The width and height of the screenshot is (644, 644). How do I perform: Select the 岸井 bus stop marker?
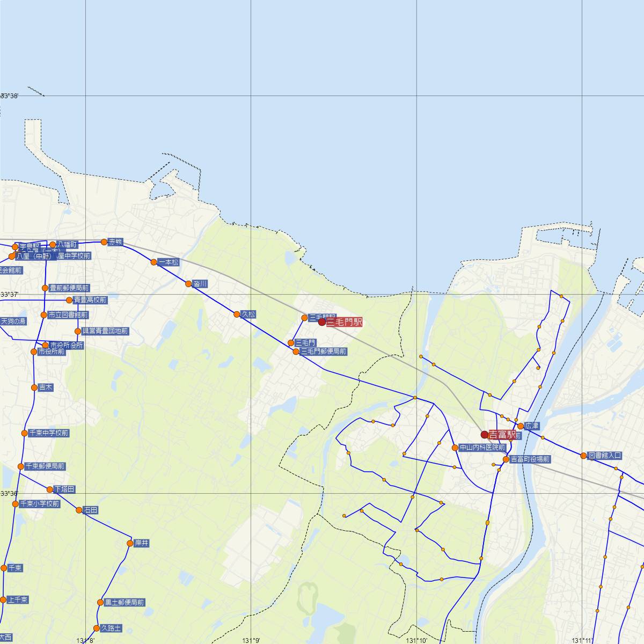click(130, 544)
